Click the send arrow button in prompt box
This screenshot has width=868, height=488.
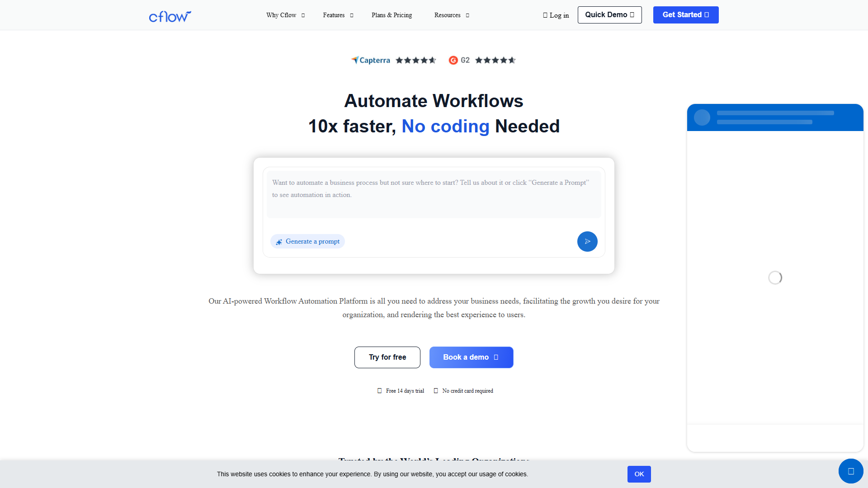[587, 241]
